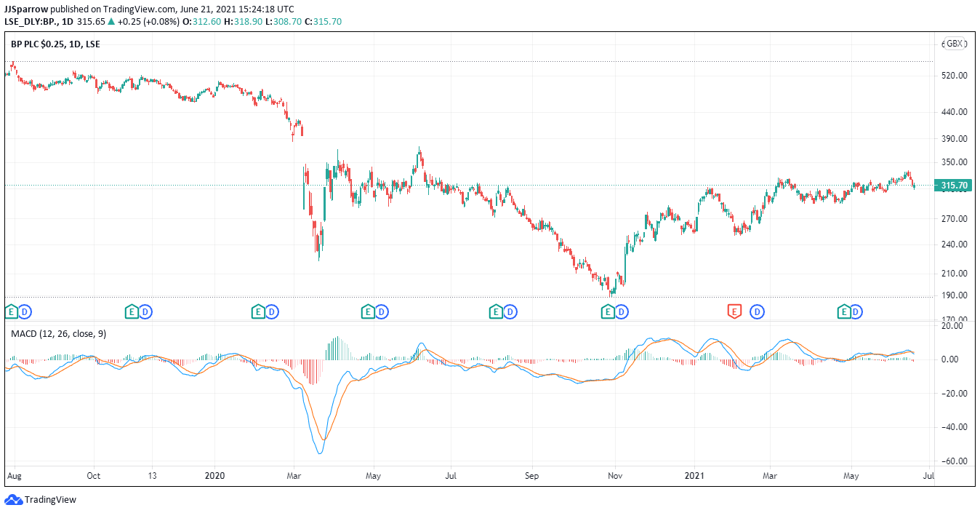Click the TradingView logo at bottom left
The height and width of the screenshot is (513, 980).
pos(41,500)
